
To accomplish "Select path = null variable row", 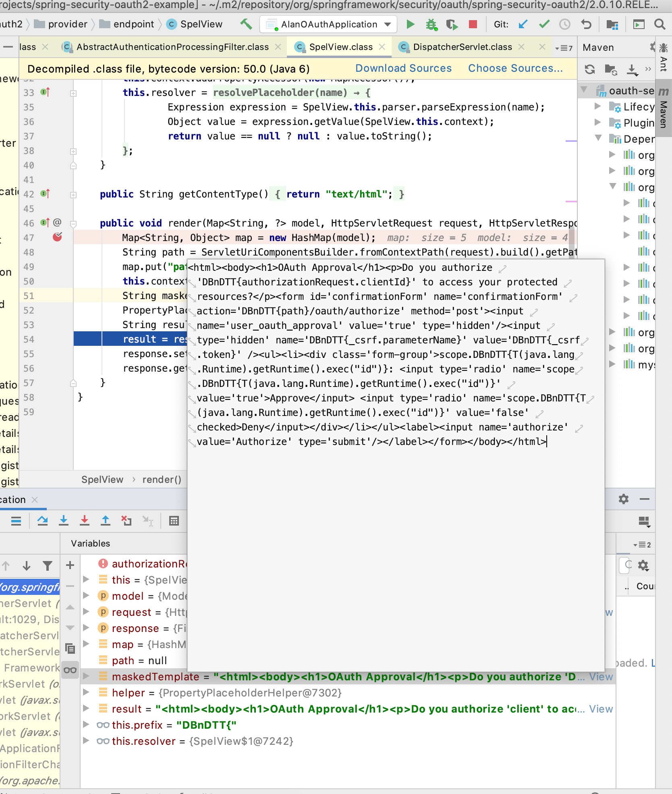I will [139, 661].
